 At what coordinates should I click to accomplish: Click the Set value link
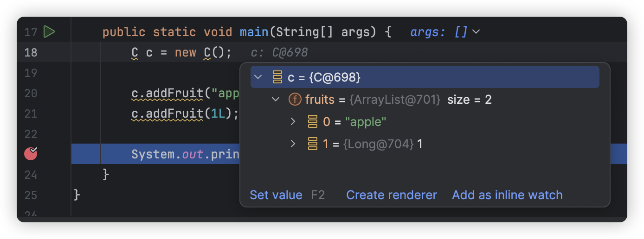tap(276, 195)
